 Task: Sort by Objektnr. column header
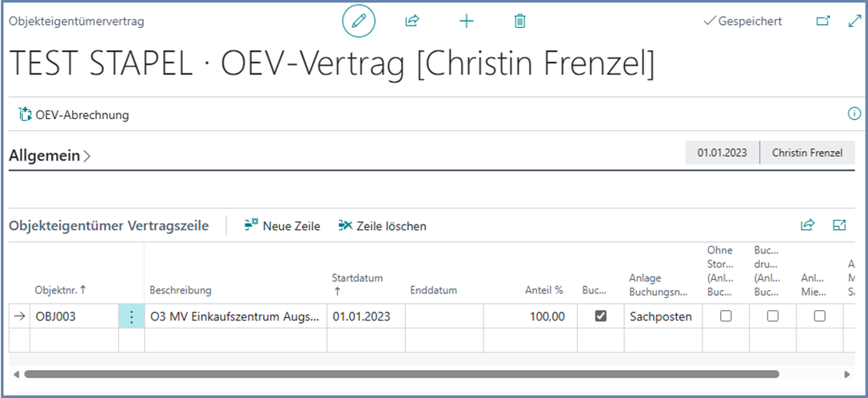(x=60, y=290)
